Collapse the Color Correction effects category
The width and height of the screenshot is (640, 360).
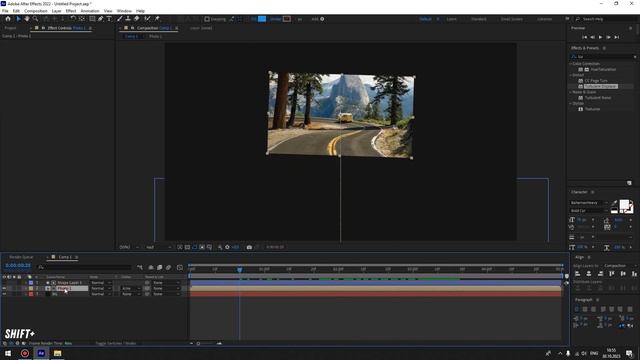click(x=571, y=64)
